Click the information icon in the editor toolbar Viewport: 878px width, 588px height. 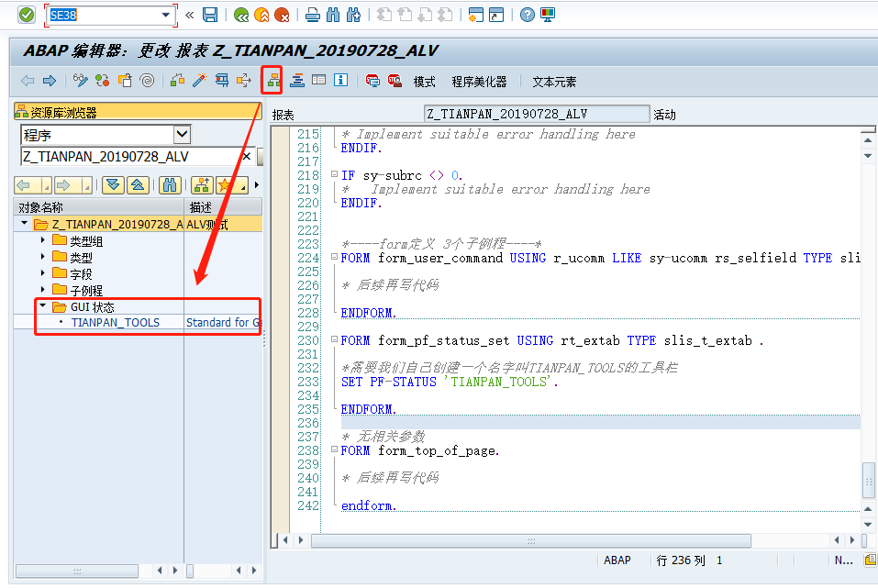point(339,81)
